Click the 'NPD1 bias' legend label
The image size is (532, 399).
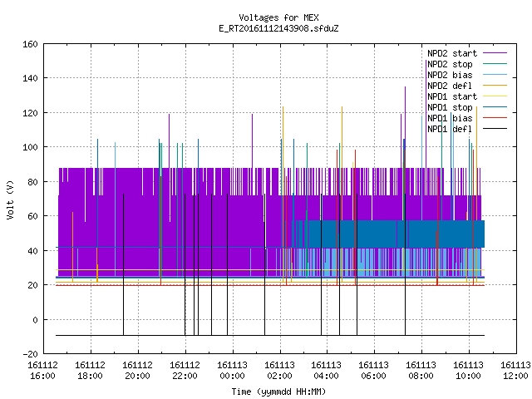point(450,118)
